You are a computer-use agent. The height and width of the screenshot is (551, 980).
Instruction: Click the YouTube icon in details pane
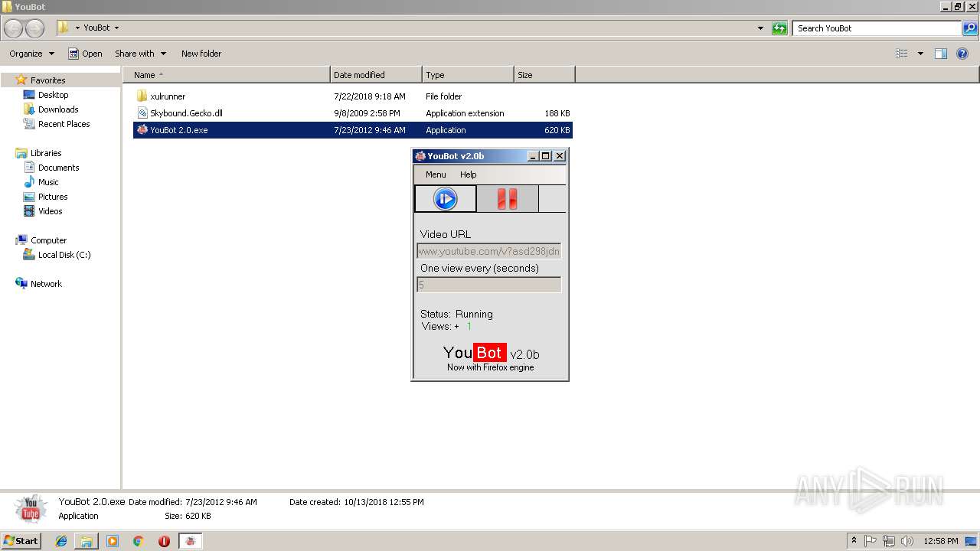[31, 509]
